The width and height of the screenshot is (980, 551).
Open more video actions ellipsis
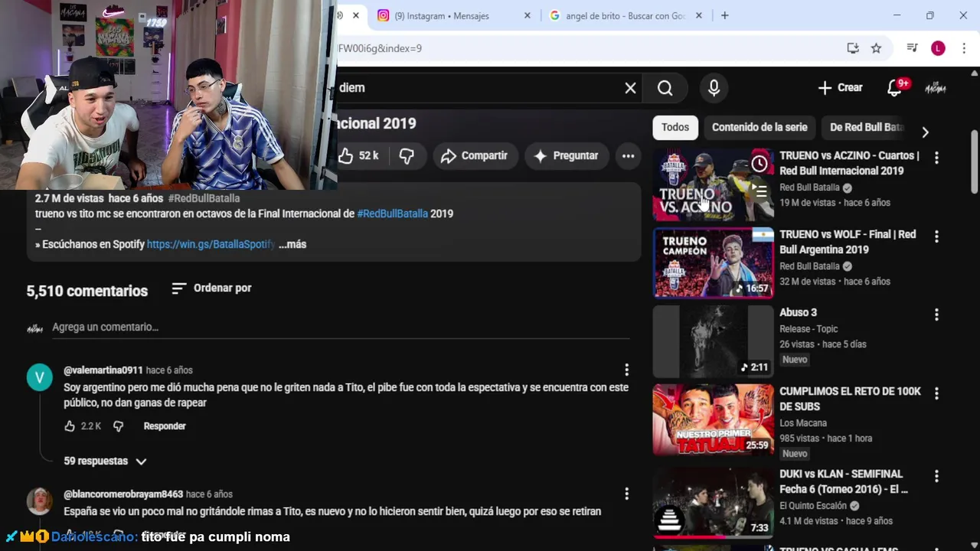click(x=628, y=155)
